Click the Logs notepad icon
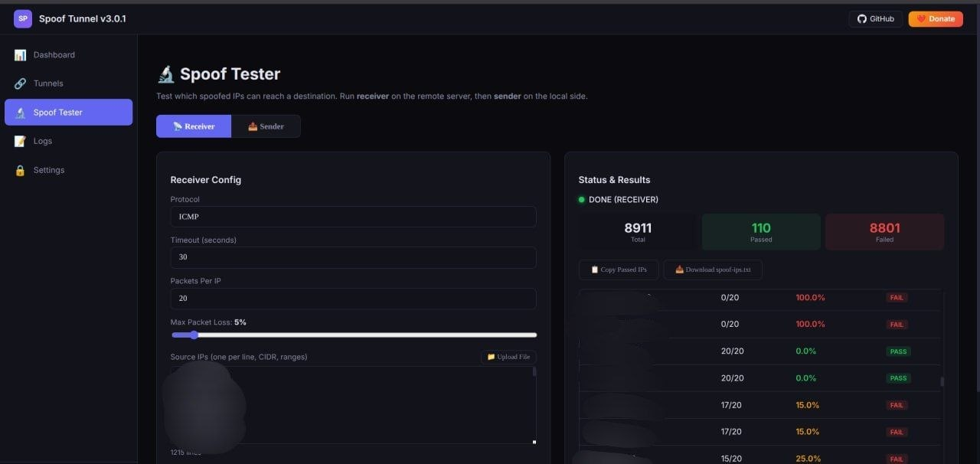This screenshot has height=464, width=980. [x=20, y=141]
